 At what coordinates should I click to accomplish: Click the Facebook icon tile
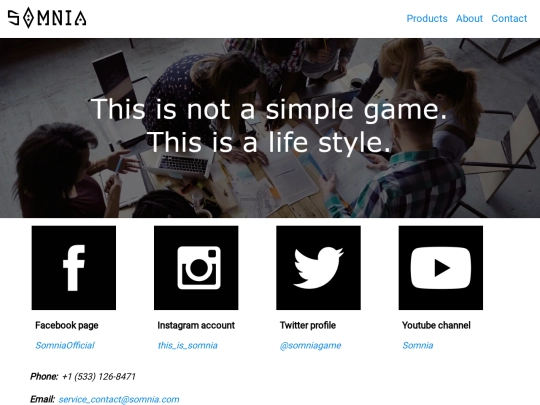(x=74, y=268)
